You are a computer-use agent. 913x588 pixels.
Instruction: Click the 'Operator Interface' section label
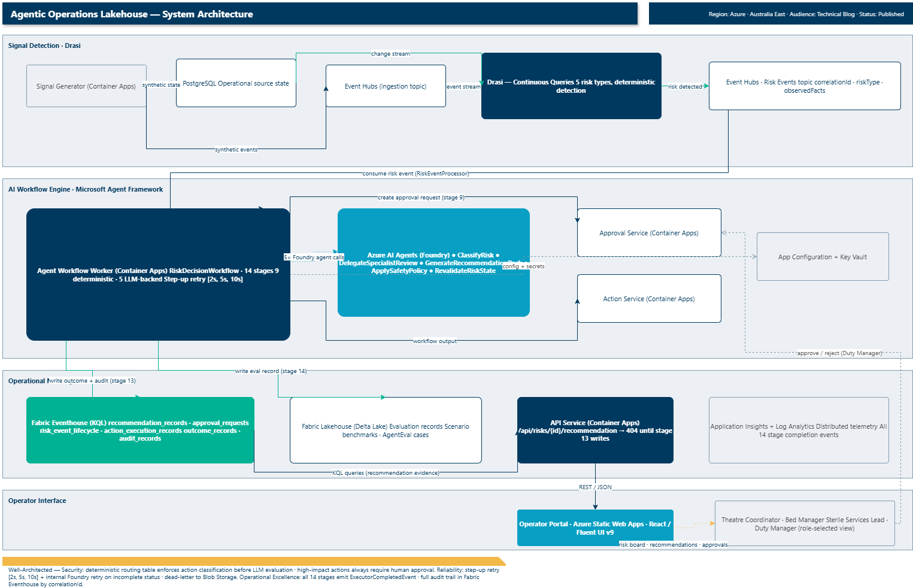[37, 501]
